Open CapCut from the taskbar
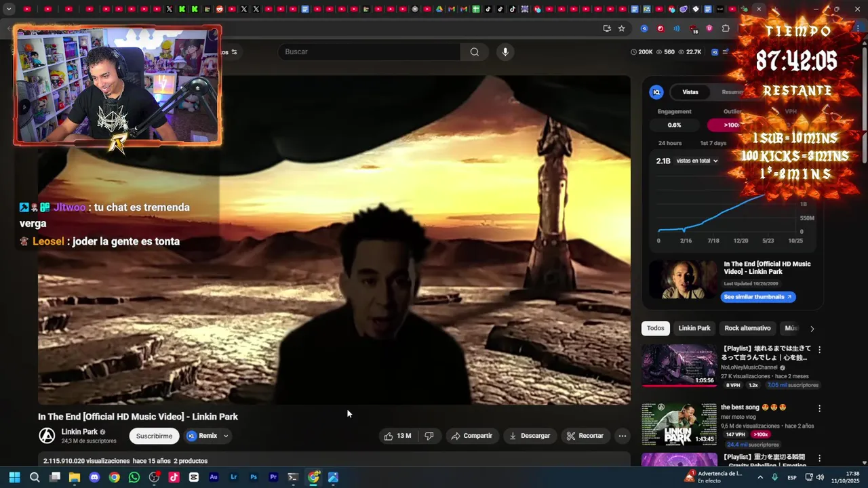The height and width of the screenshot is (488, 868). [x=194, y=477]
